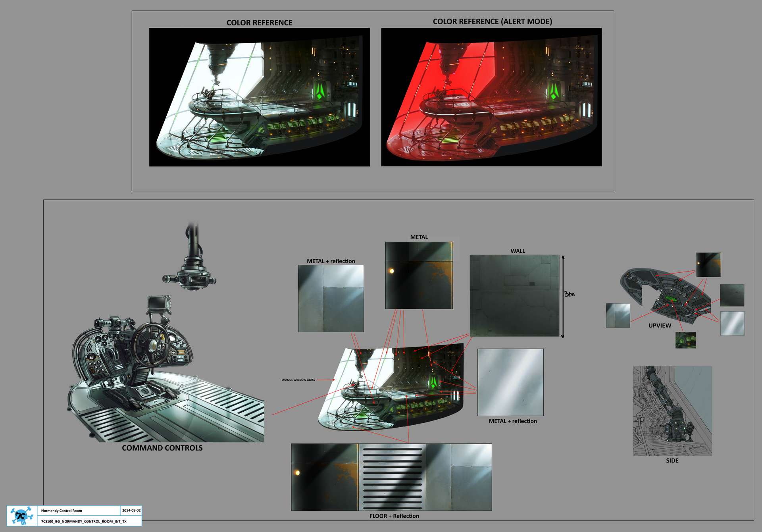Select the small dark wall swatch right of UPVIEW

click(732, 295)
